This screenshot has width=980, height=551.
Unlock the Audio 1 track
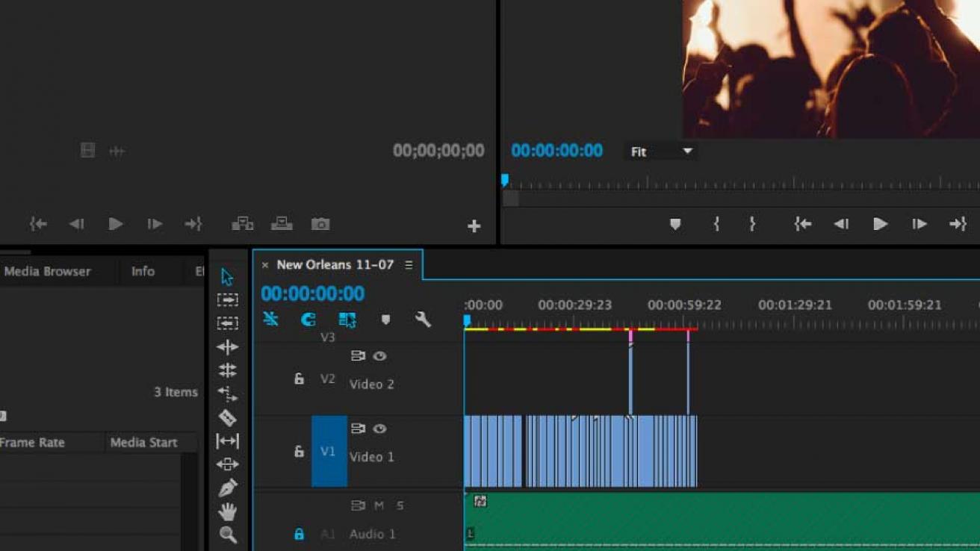[x=299, y=535]
